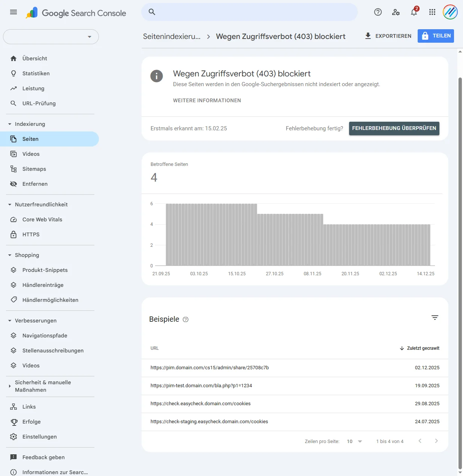The height and width of the screenshot is (476, 463).
Task: Click chart axis date 27.10.25
Action: [x=275, y=274]
